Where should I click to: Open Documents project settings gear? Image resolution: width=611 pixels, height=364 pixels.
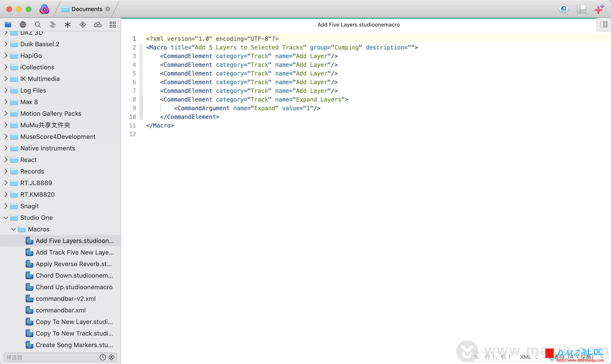click(108, 9)
